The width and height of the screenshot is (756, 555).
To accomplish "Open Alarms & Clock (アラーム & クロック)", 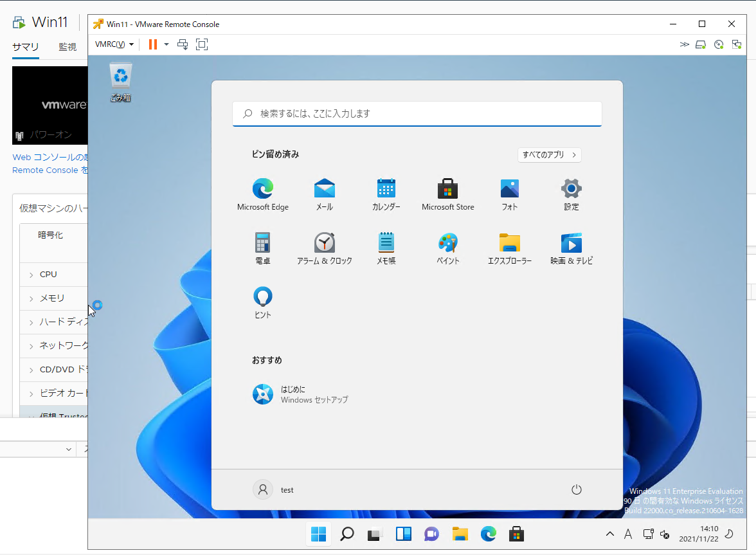I will (x=325, y=248).
